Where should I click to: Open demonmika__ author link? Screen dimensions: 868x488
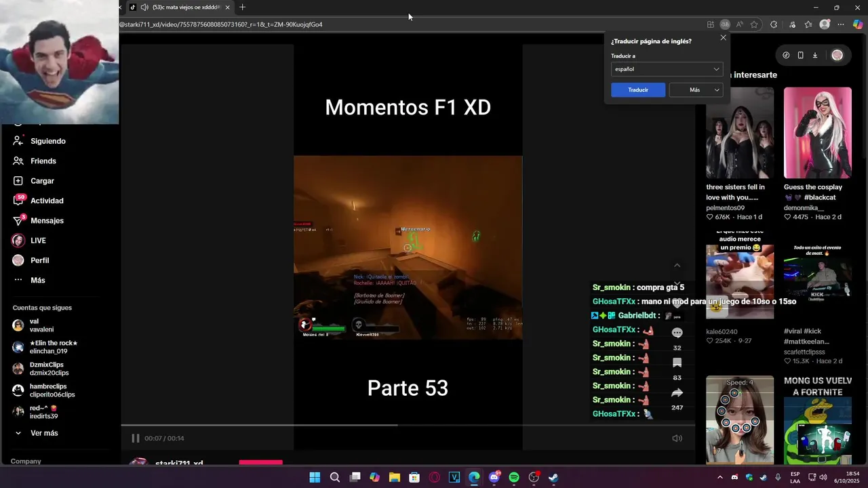point(804,208)
